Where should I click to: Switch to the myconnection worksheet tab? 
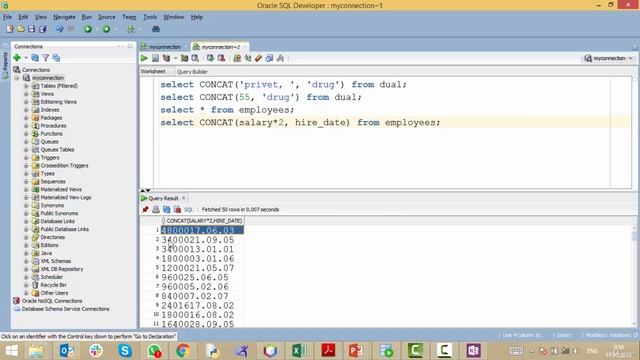tap(164, 47)
